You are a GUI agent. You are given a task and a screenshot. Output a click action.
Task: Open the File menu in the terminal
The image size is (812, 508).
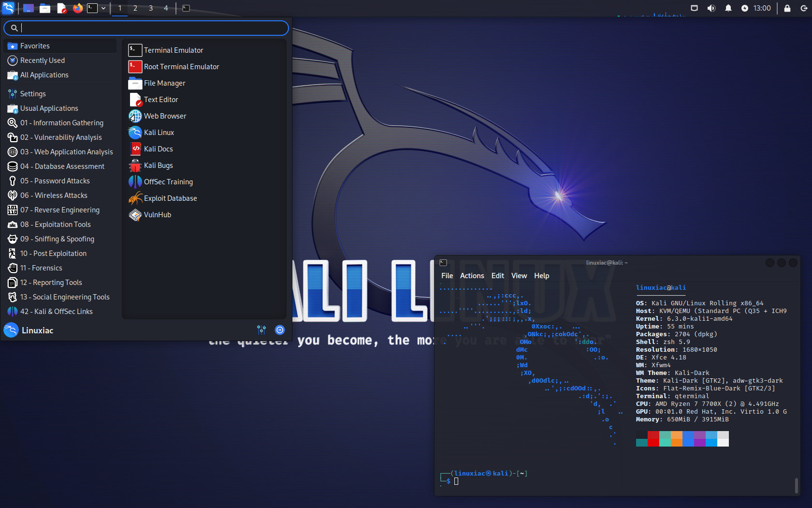(x=447, y=275)
